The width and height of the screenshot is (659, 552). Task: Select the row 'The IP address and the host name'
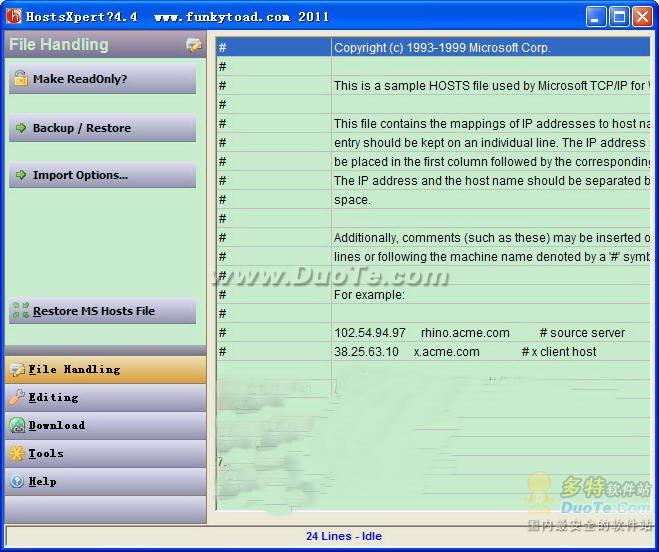[433, 180]
